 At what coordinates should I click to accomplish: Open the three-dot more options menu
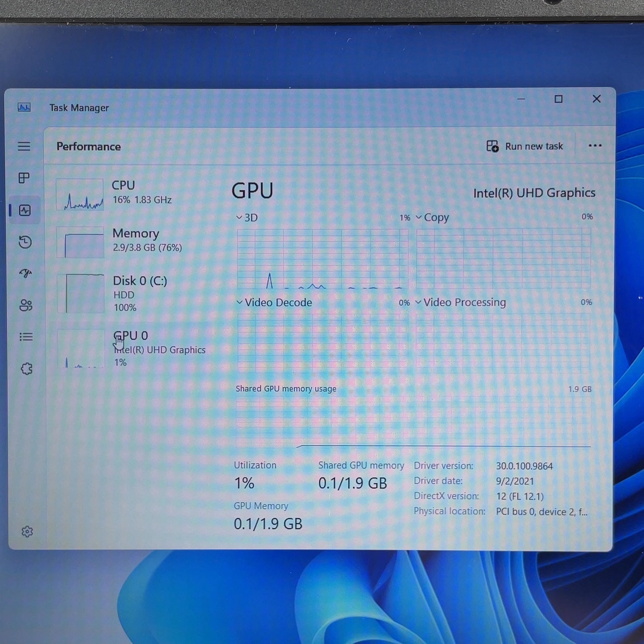(595, 146)
